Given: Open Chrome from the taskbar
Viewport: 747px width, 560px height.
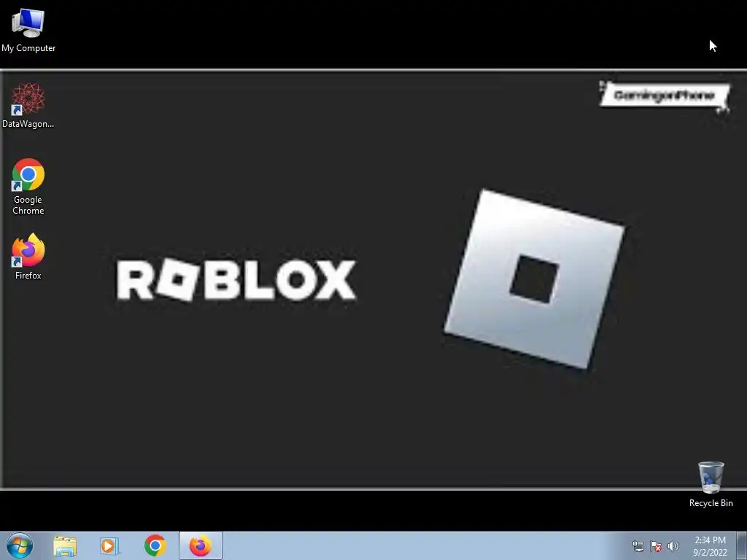Looking at the screenshot, I should point(155,545).
